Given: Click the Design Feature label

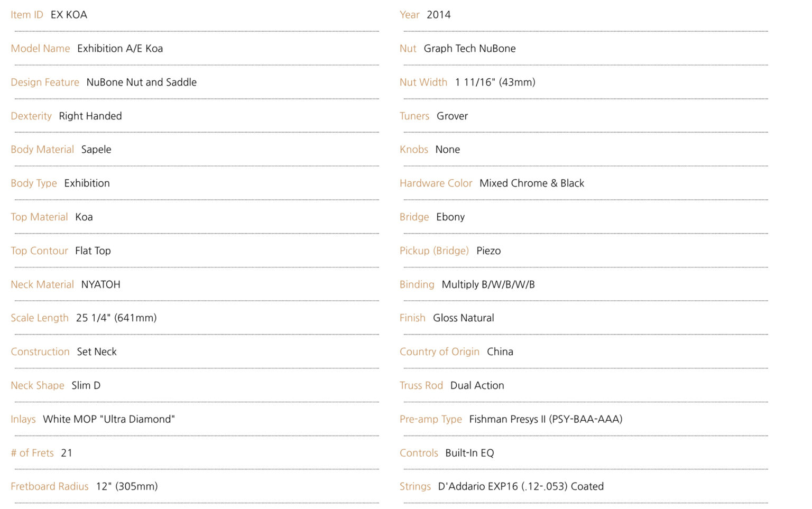Looking at the screenshot, I should click(45, 82).
